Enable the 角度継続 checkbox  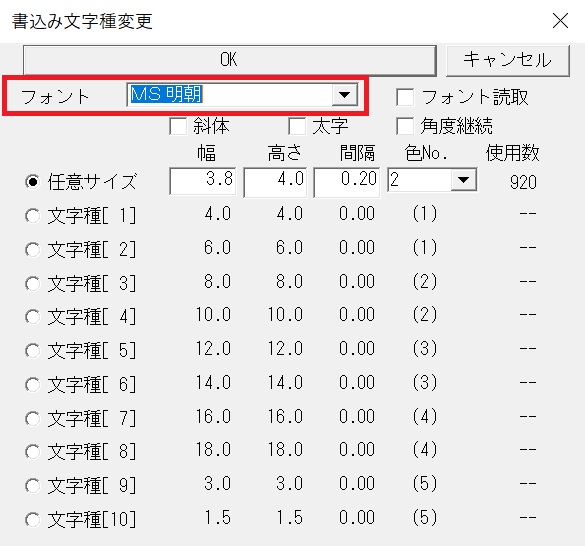(x=405, y=126)
